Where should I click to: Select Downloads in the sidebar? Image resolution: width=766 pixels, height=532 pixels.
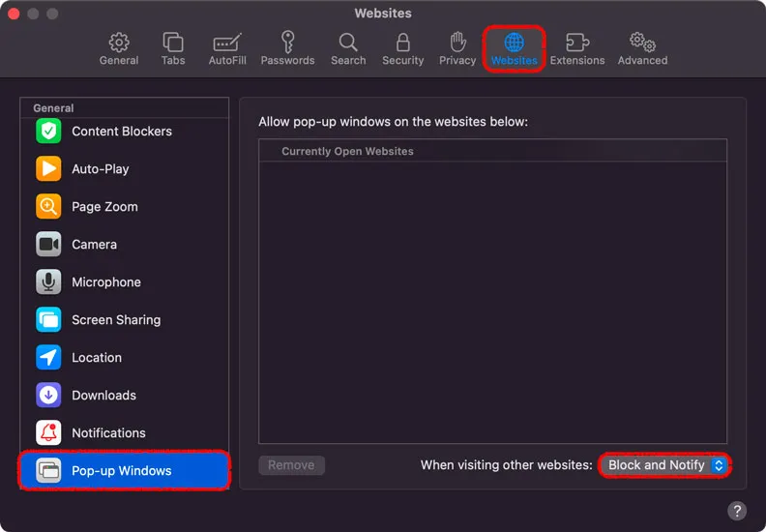pos(125,395)
